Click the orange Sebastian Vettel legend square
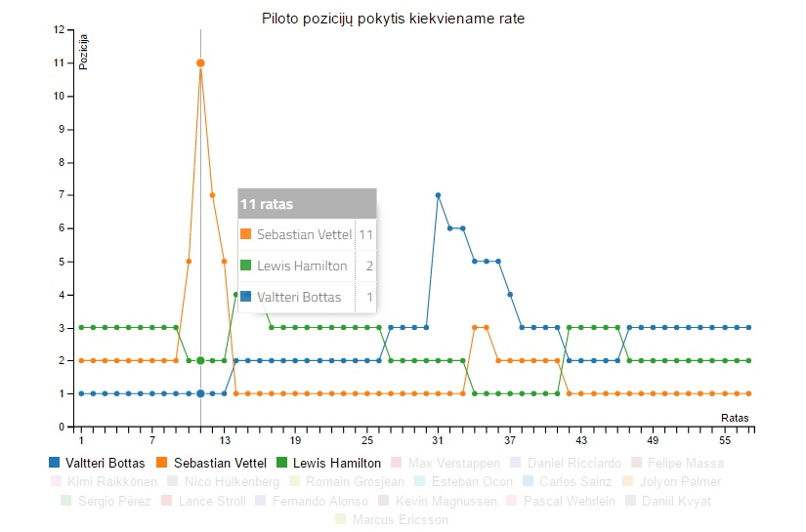The height and width of the screenshot is (532, 806). click(163, 463)
